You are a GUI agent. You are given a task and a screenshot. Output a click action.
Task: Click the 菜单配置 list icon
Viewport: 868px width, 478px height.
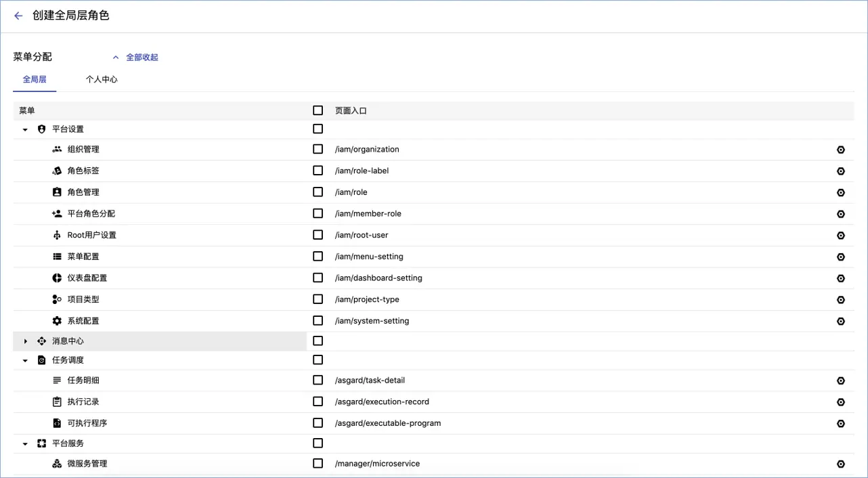click(57, 257)
